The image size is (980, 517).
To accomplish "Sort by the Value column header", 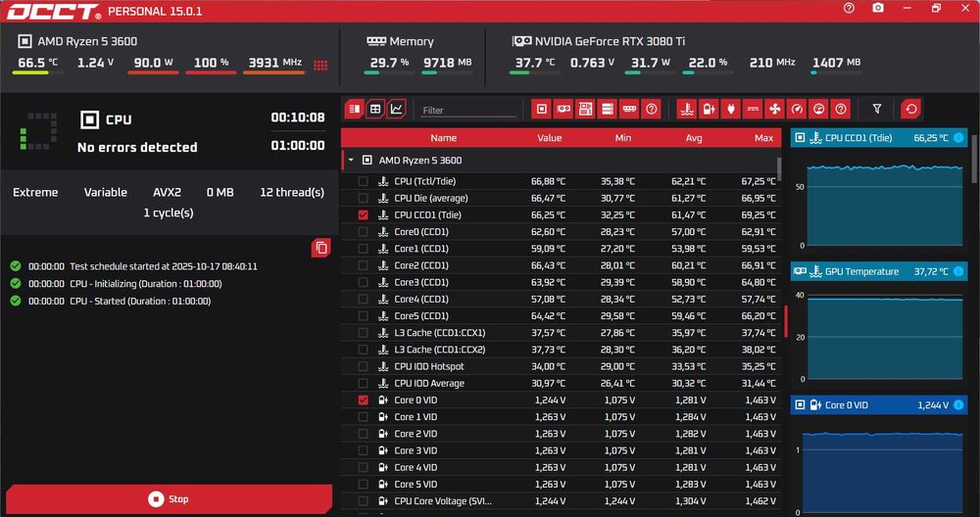I will tap(549, 138).
